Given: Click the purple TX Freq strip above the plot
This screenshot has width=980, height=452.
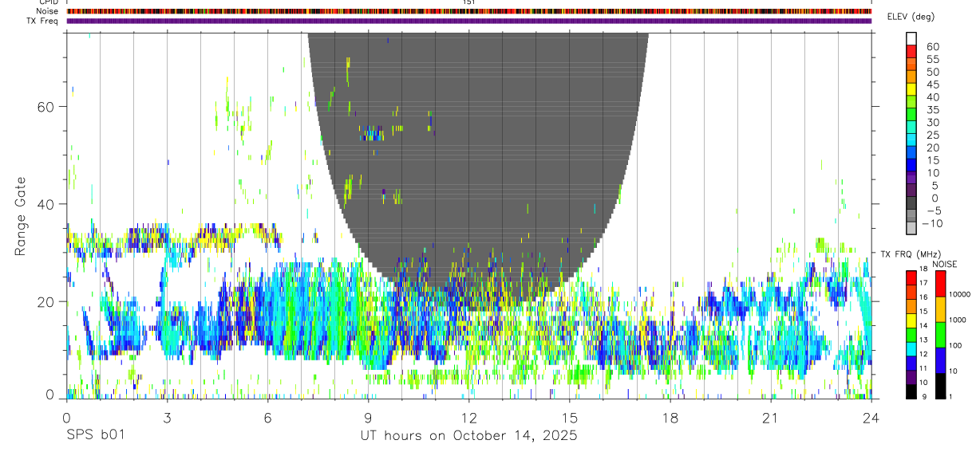Looking at the screenshot, I should [x=469, y=21].
